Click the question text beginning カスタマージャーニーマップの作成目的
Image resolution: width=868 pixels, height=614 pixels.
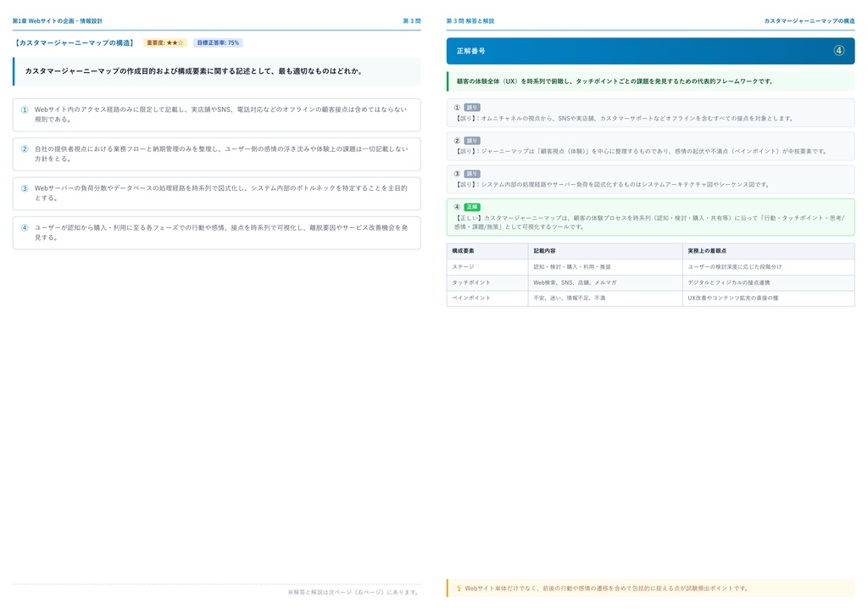coord(193,71)
